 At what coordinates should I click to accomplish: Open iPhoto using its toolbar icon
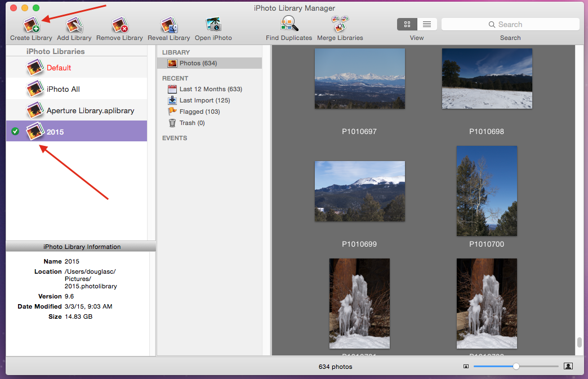tap(213, 24)
